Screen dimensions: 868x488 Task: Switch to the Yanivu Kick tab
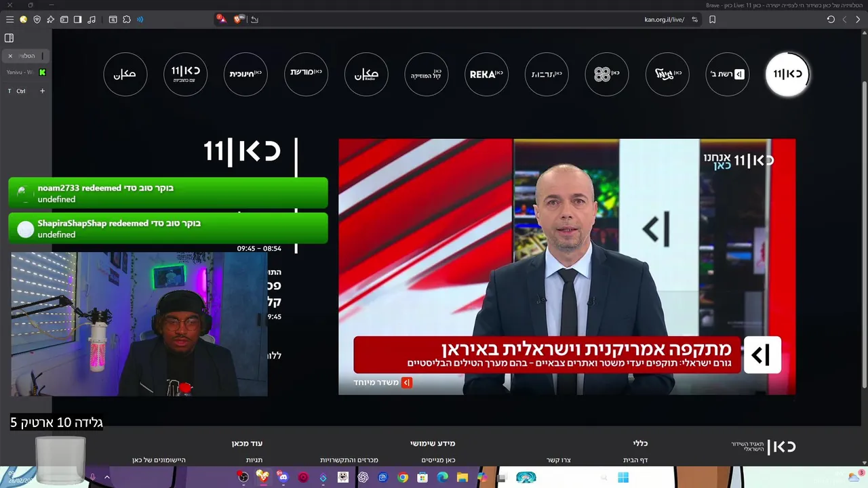coord(26,72)
